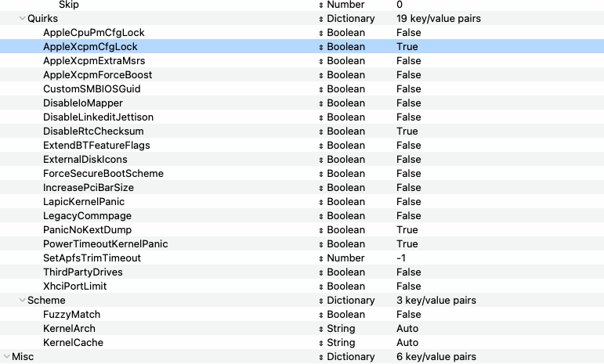Select the IncreasePciBarSize key
604x364 pixels.
coord(89,187)
